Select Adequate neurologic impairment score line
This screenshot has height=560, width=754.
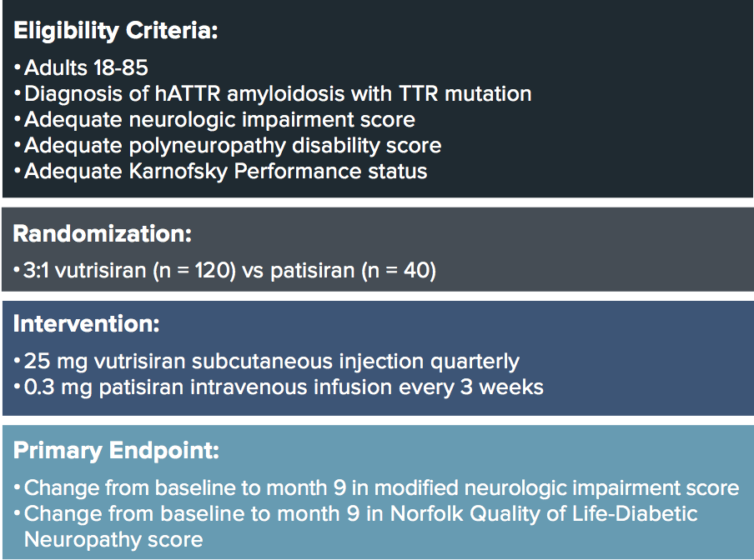[x=214, y=120]
